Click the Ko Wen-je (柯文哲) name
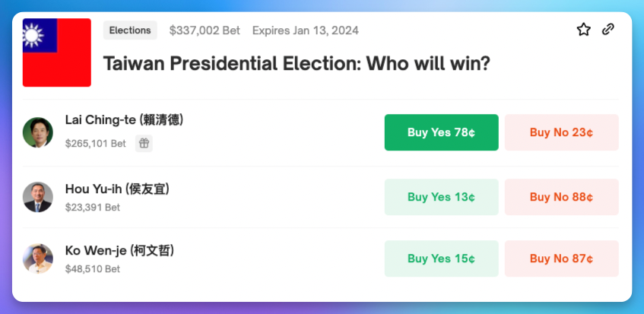The width and height of the screenshot is (644, 314). [x=119, y=250]
